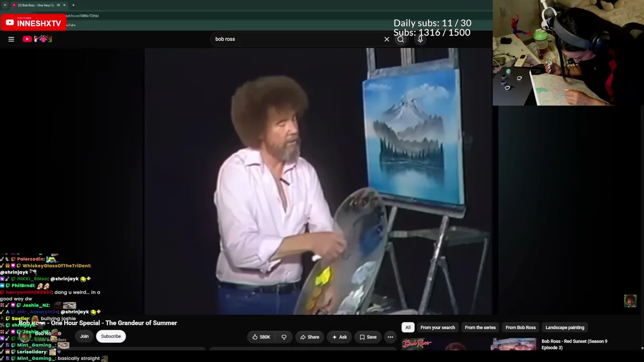Pause the Bob Ross video in the player
The height and width of the screenshot is (362, 644).
[x=318, y=181]
